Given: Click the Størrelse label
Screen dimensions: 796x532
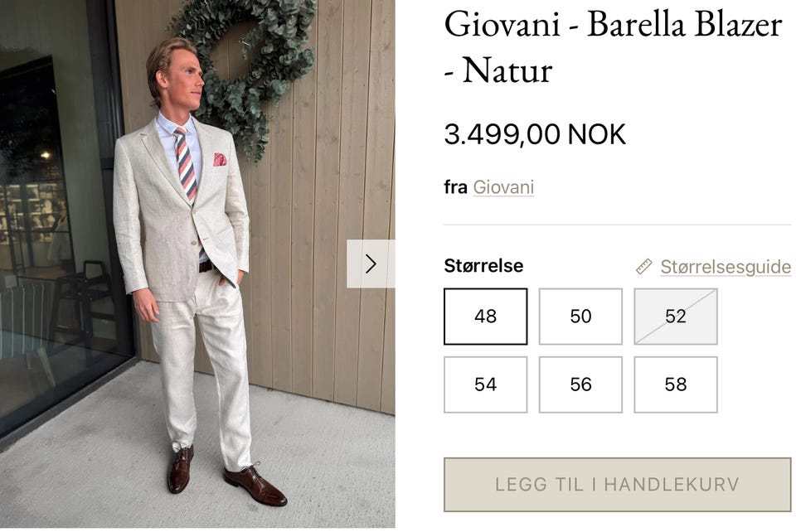Looking at the screenshot, I should [x=483, y=266].
